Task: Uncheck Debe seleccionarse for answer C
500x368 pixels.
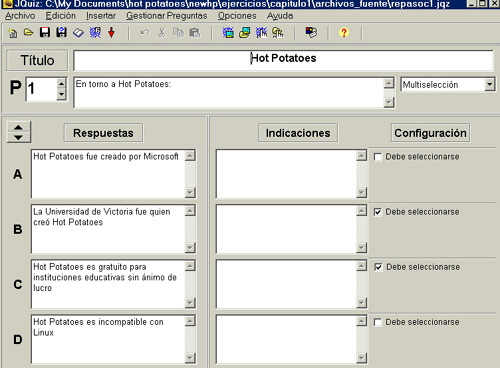Action: [x=378, y=267]
